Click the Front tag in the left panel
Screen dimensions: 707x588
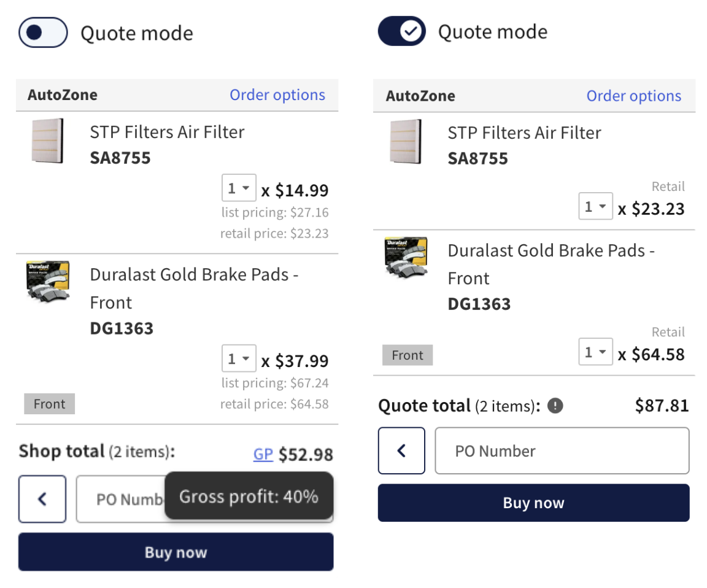point(49,404)
